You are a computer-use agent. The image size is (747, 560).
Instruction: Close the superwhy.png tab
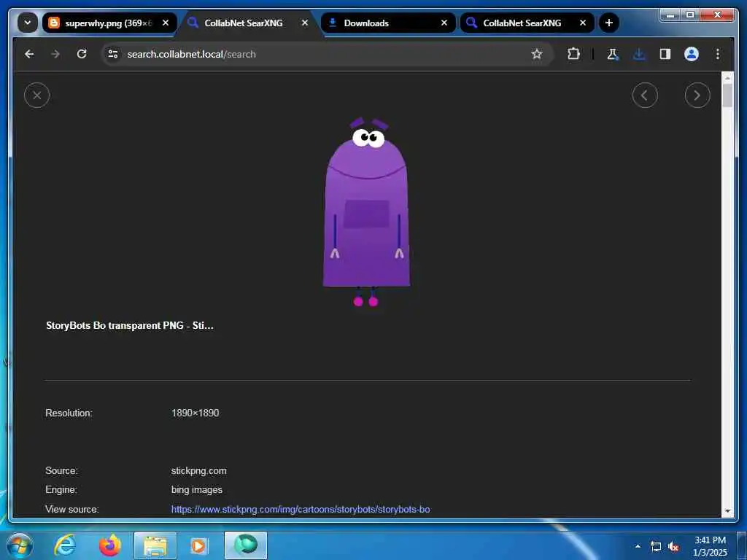pyautogui.click(x=166, y=23)
